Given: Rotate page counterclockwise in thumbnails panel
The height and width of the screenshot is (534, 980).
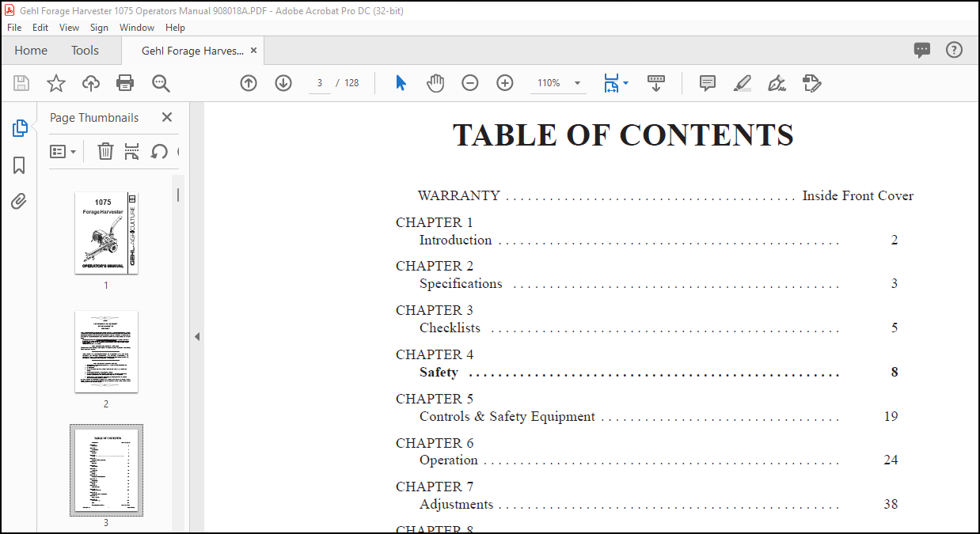Looking at the screenshot, I should (x=159, y=151).
